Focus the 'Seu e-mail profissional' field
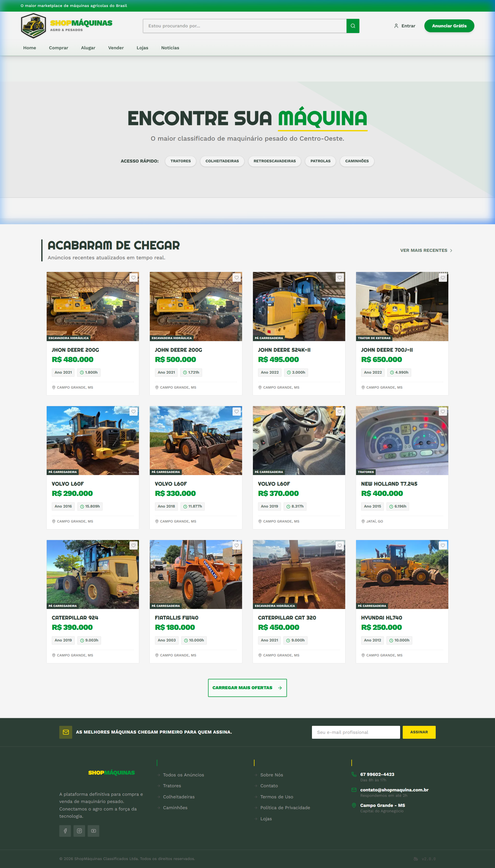This screenshot has width=495, height=868. [356, 732]
